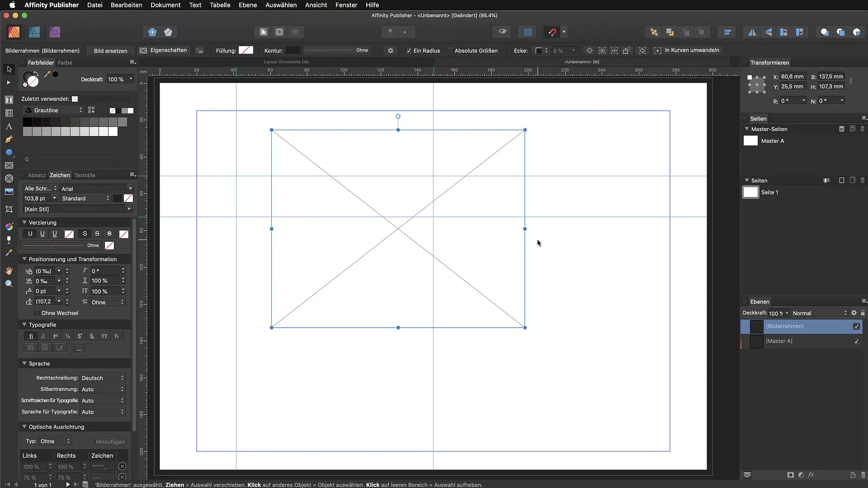Collapse the Verzierung section

24,222
